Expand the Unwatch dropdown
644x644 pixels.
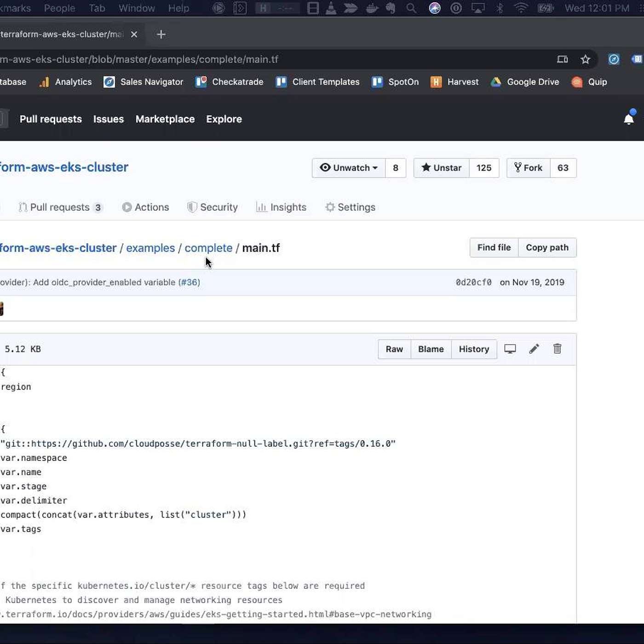(349, 168)
